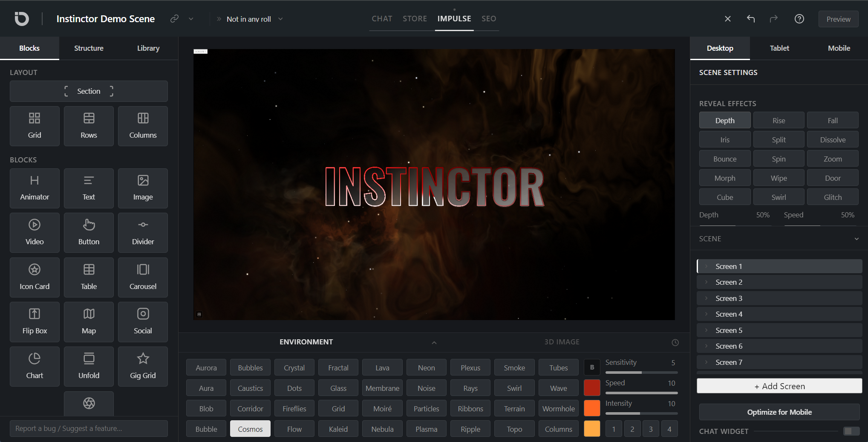
Task: Select the Aurora environment
Action: tap(206, 367)
